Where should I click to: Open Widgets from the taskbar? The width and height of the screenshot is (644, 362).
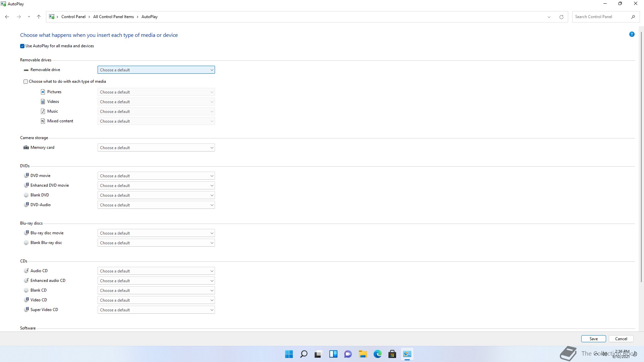(x=333, y=354)
